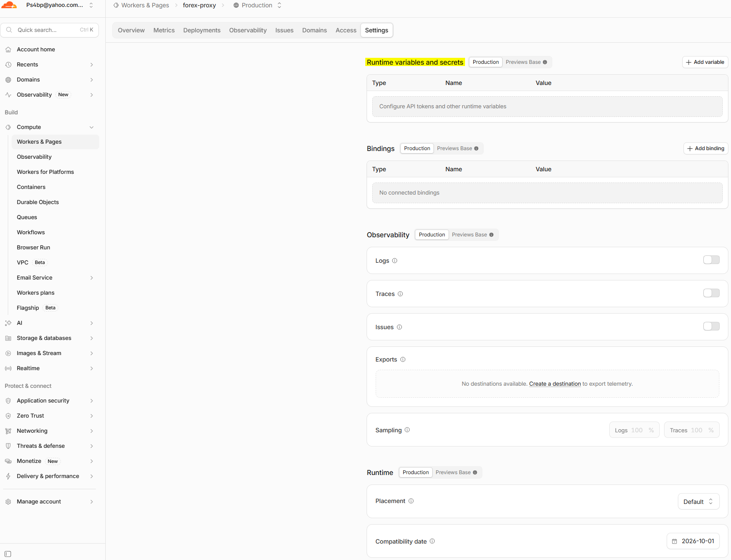731x560 pixels.
Task: Open the account switcher next to email
Action: click(x=91, y=5)
